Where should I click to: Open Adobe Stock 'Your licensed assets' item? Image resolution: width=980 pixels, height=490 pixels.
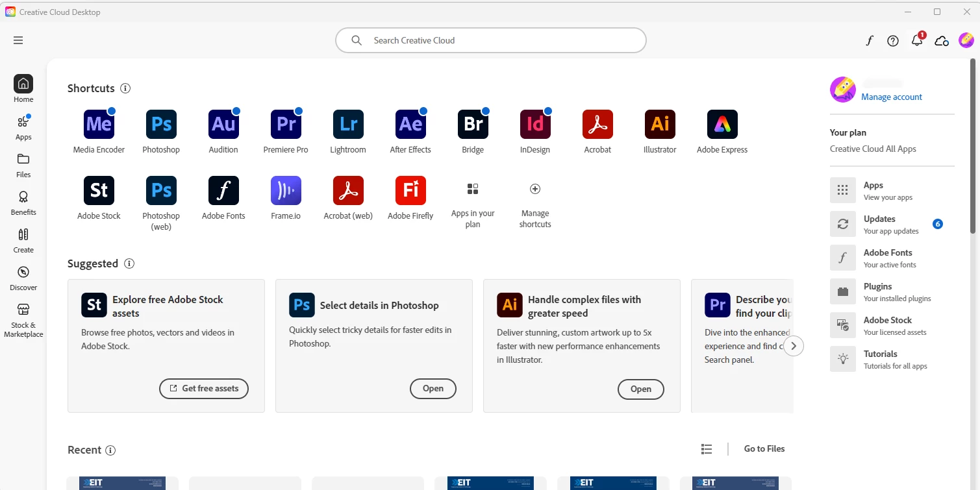tap(892, 326)
